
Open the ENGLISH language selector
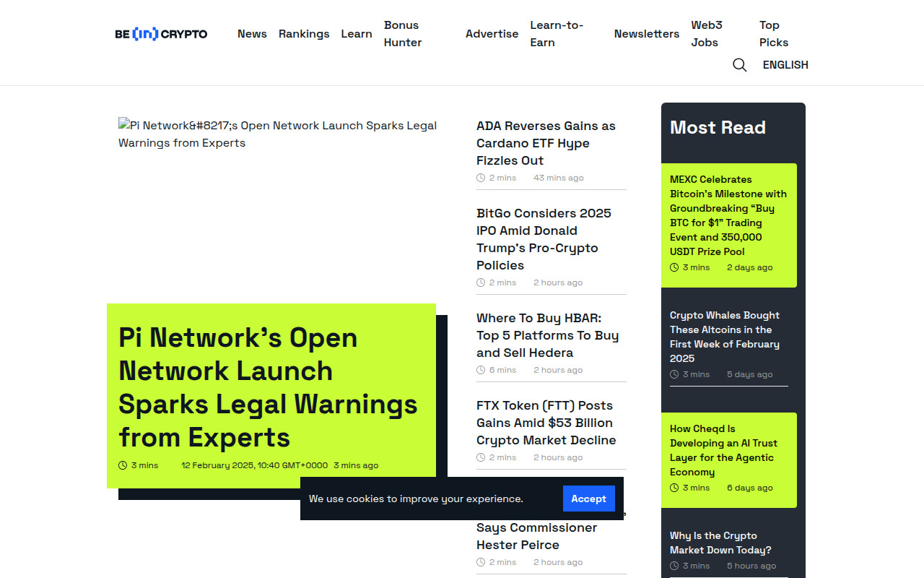point(785,65)
